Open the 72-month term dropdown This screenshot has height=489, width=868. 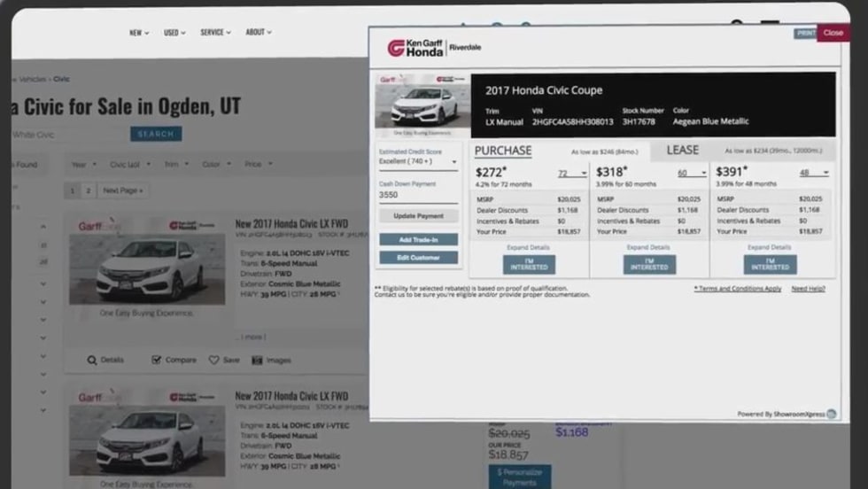[572, 174]
